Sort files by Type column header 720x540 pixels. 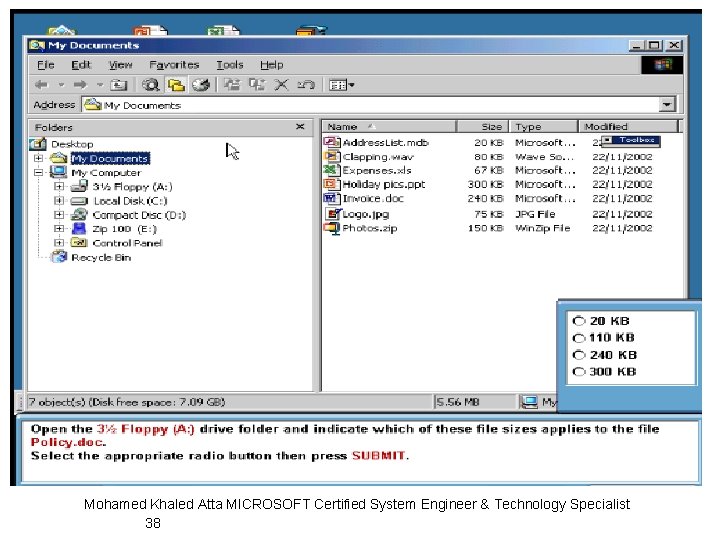click(544, 126)
